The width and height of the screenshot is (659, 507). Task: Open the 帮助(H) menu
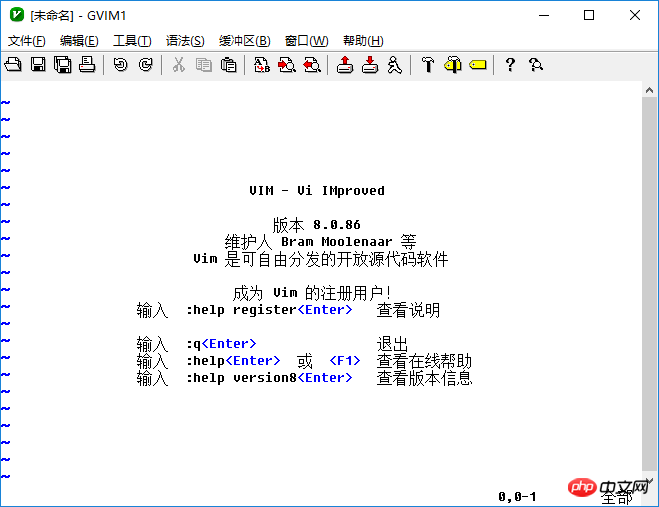[363, 41]
